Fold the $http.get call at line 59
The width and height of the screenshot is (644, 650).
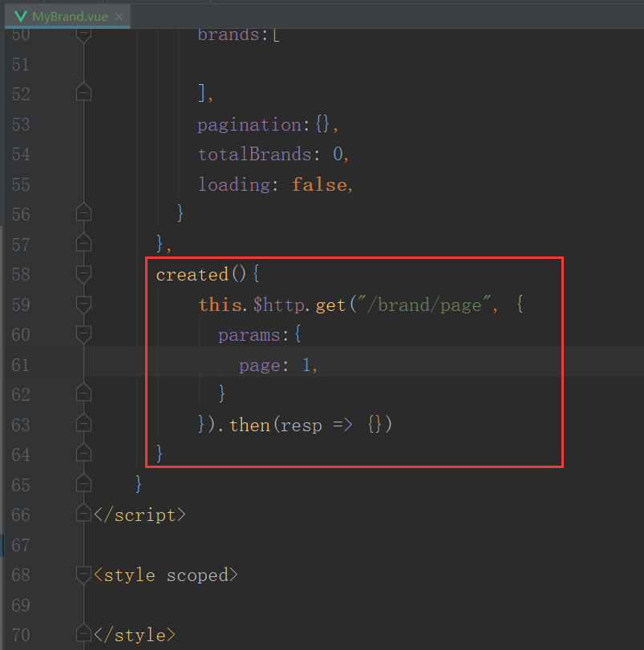click(83, 305)
